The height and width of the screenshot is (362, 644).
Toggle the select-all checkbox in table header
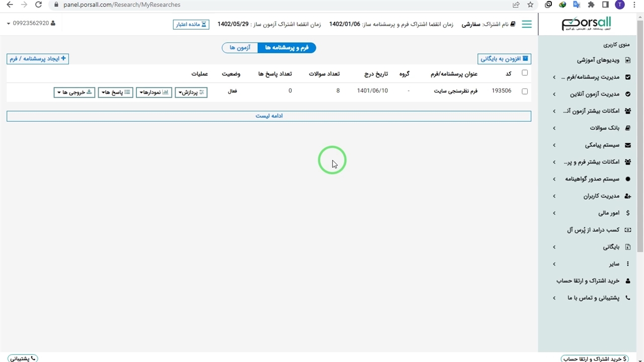[525, 73]
